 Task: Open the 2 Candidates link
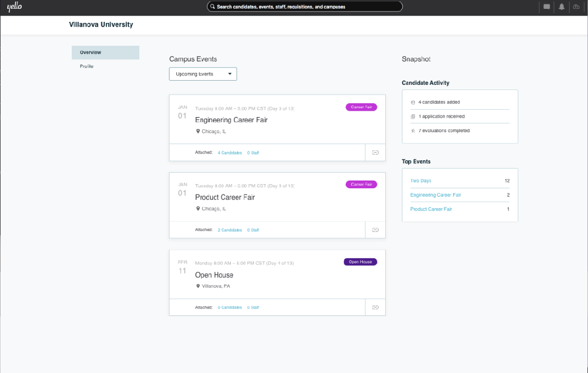point(230,230)
